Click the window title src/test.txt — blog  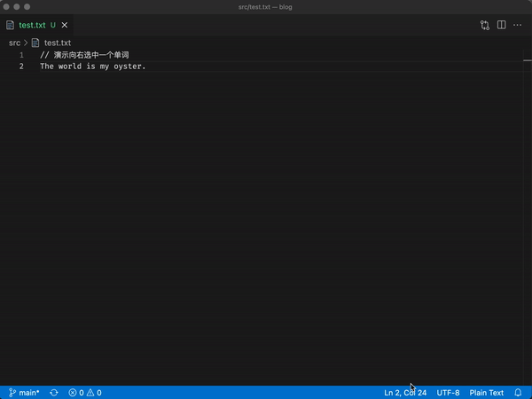(265, 7)
